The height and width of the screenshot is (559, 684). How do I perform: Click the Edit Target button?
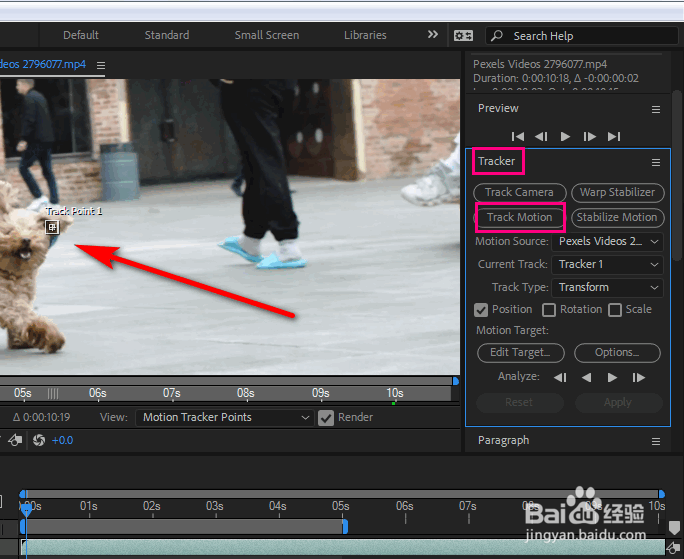click(521, 353)
